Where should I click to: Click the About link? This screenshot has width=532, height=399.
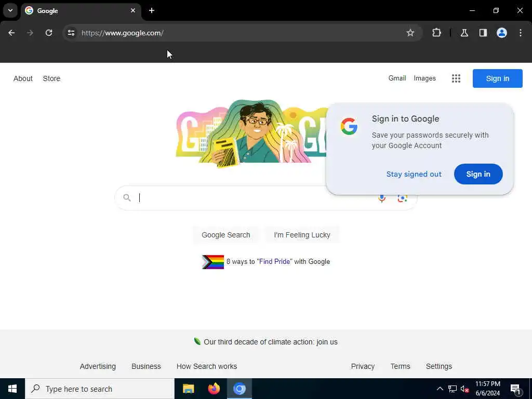click(x=23, y=78)
